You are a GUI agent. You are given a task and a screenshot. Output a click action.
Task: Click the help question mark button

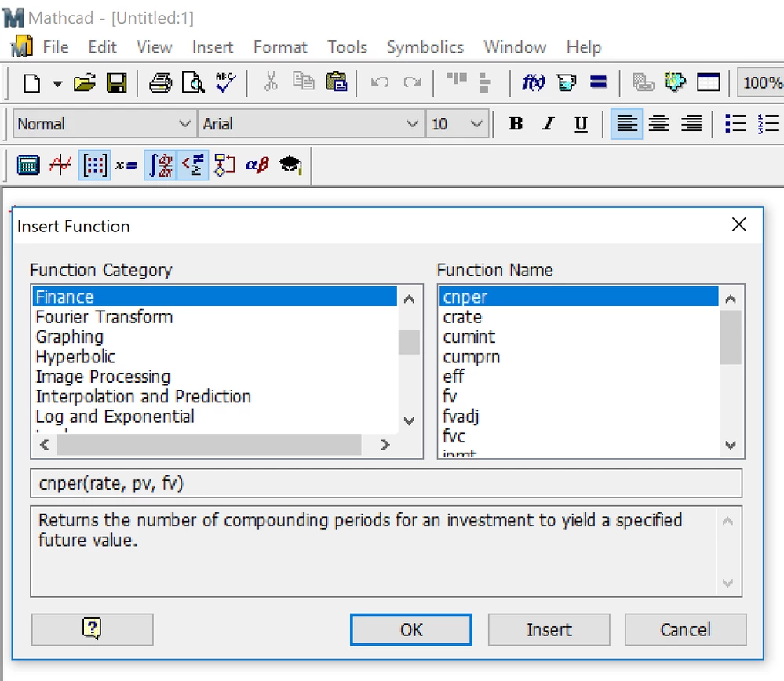coord(92,629)
